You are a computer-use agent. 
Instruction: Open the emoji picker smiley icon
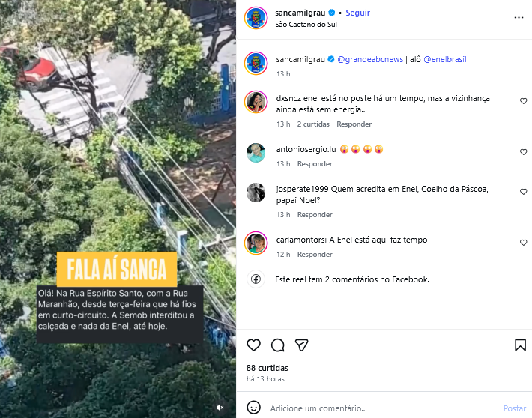(253, 408)
